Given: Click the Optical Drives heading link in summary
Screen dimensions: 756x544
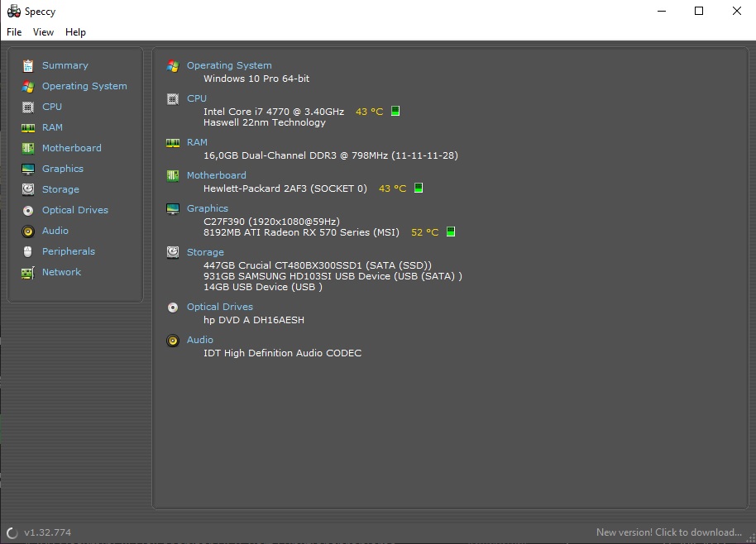Looking at the screenshot, I should pyautogui.click(x=220, y=307).
